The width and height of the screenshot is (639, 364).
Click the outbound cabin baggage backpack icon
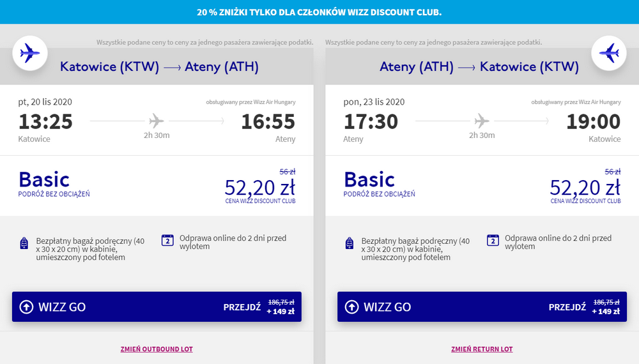[24, 243]
